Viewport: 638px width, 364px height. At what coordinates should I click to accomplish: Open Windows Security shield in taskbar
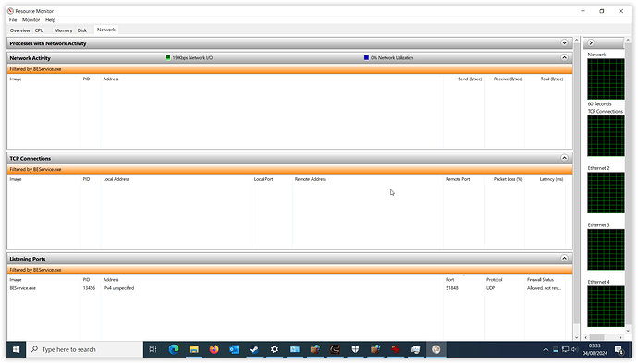click(x=355, y=349)
